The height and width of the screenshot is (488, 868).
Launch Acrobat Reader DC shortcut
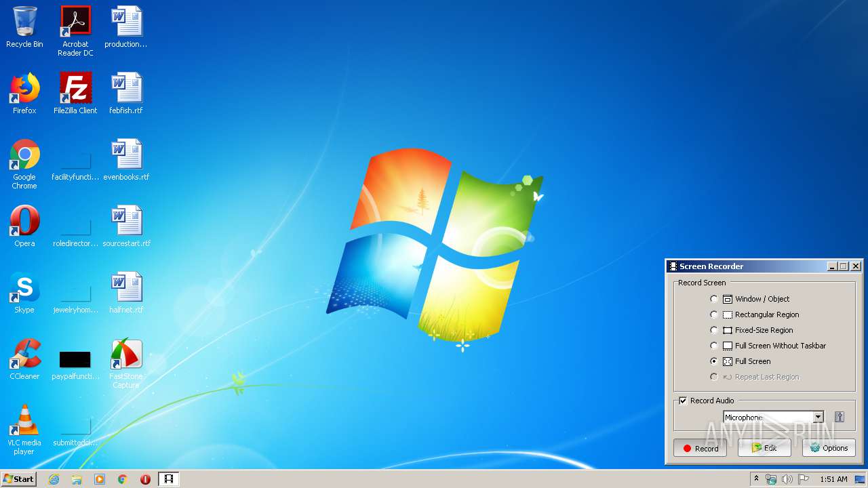[75, 32]
